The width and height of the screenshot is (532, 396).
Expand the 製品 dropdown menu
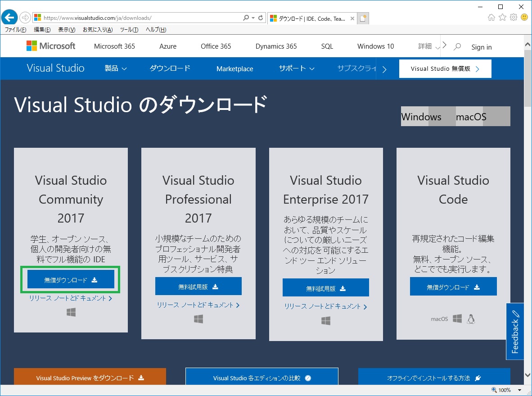115,68
